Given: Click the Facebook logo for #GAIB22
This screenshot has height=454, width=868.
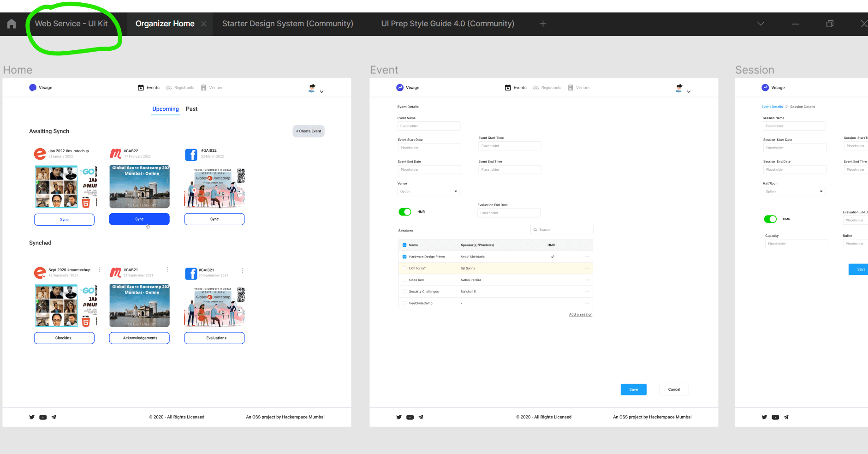Looking at the screenshot, I should [x=191, y=155].
